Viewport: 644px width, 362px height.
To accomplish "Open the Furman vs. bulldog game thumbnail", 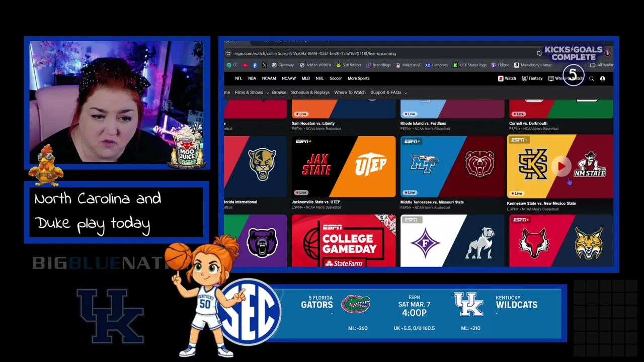I will click(452, 240).
